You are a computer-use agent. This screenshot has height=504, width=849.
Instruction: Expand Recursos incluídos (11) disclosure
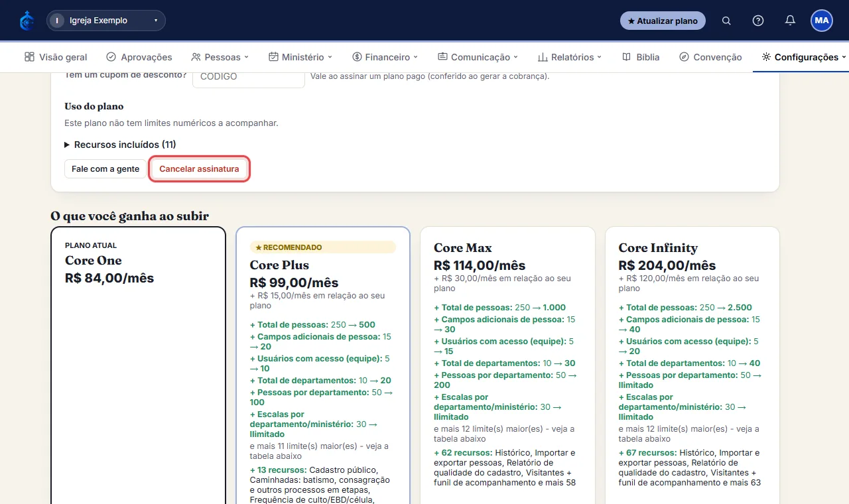(120, 145)
